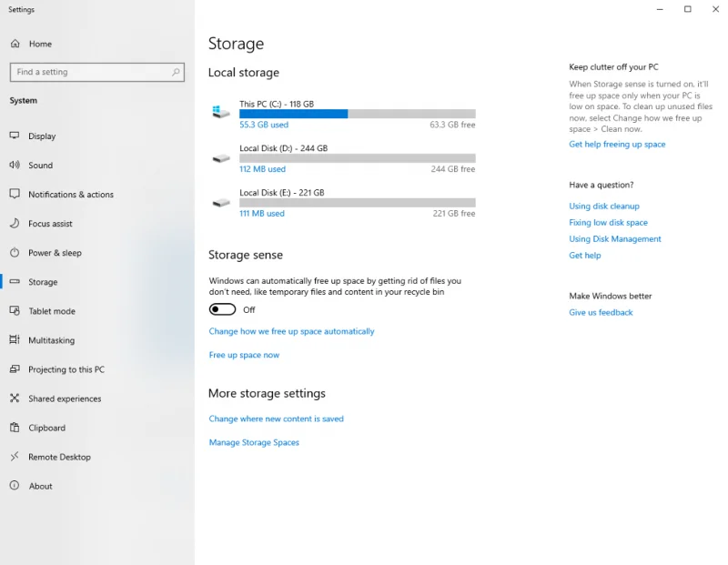Open Multitasking settings

point(14,339)
